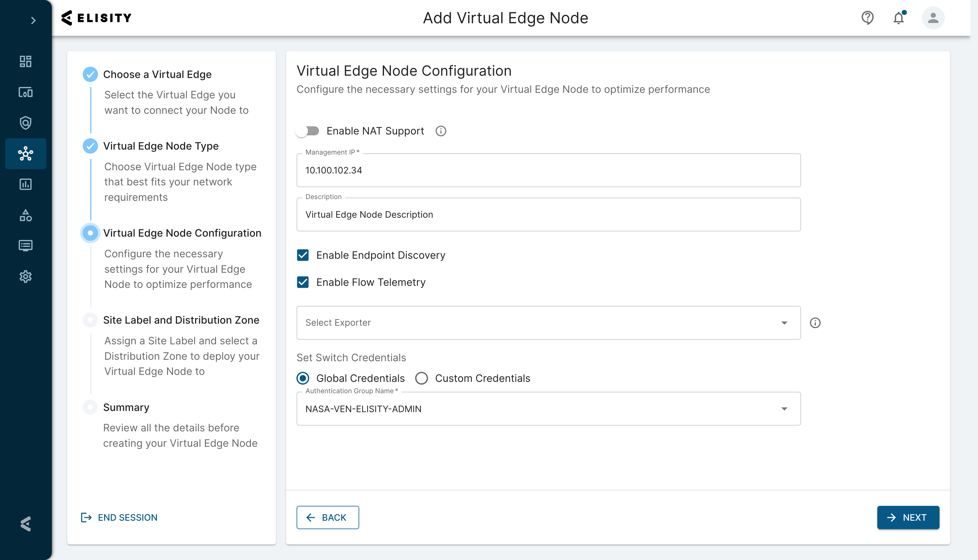Select Virtual Edge Node Configuration step label
This screenshot has height=560, width=978.
(182, 233)
